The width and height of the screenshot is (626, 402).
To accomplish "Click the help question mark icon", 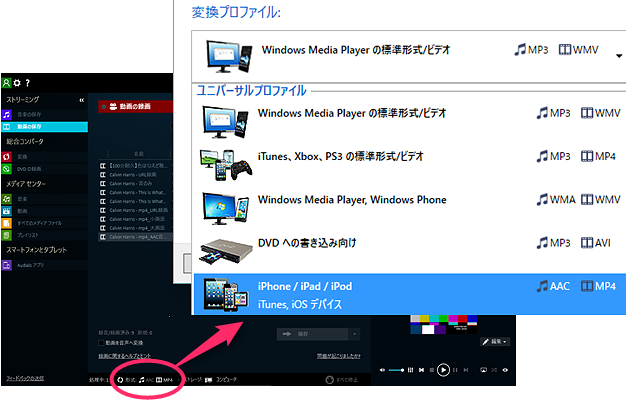I will pos(27,83).
